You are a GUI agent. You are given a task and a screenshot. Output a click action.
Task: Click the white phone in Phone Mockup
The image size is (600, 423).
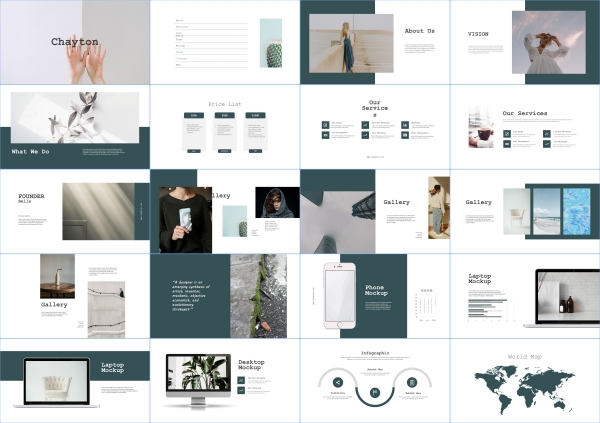pos(340,296)
